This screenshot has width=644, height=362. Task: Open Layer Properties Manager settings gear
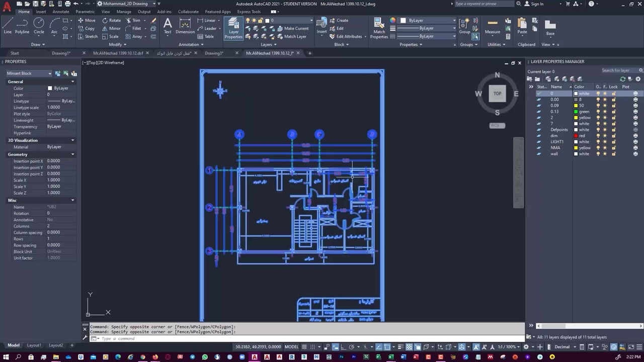tap(638, 79)
